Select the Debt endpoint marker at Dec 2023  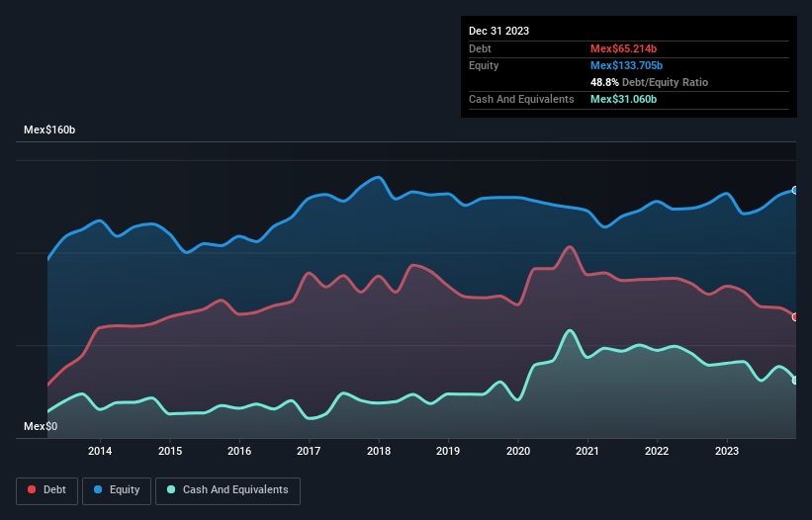pos(795,317)
